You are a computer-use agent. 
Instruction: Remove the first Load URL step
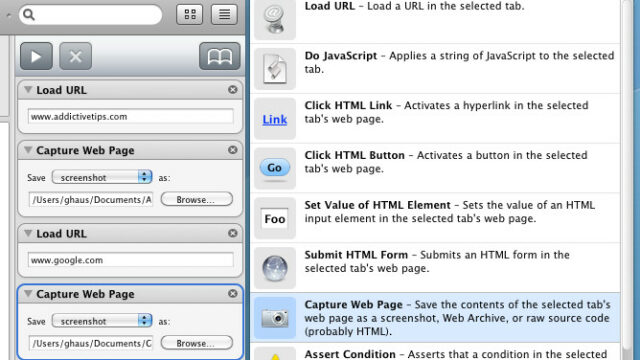tap(233, 89)
